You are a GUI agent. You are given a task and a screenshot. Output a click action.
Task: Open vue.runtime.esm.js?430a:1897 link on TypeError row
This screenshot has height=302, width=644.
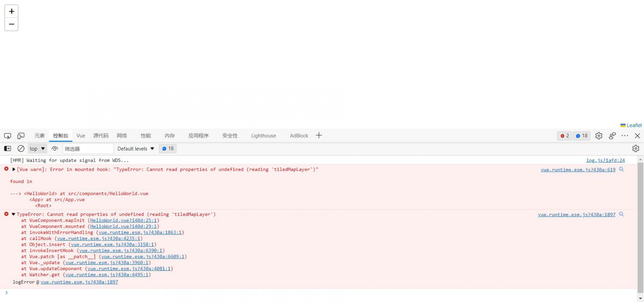577,215
